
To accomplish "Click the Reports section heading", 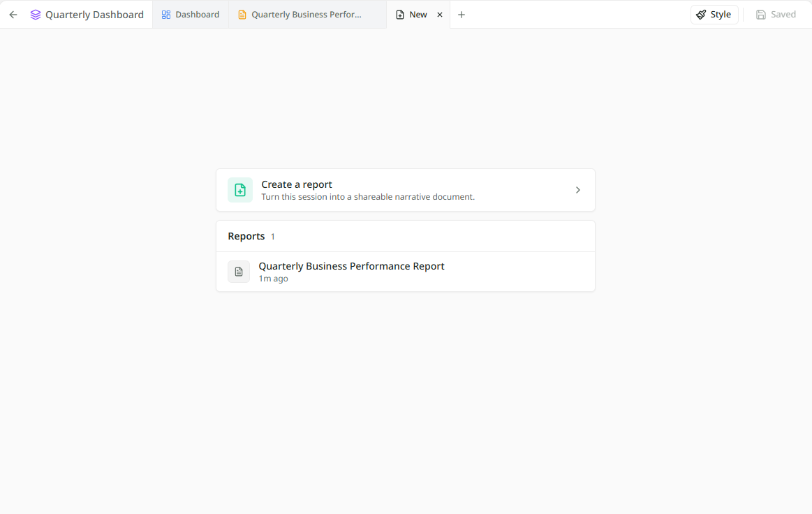I will pos(246,236).
